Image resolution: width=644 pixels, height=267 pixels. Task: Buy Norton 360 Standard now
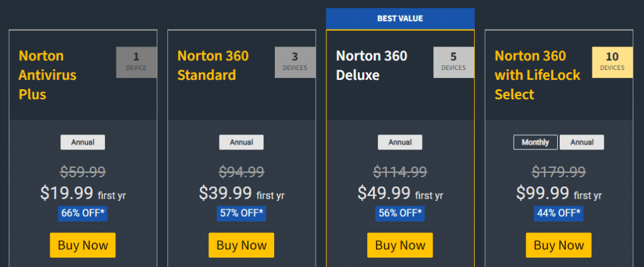click(x=241, y=245)
